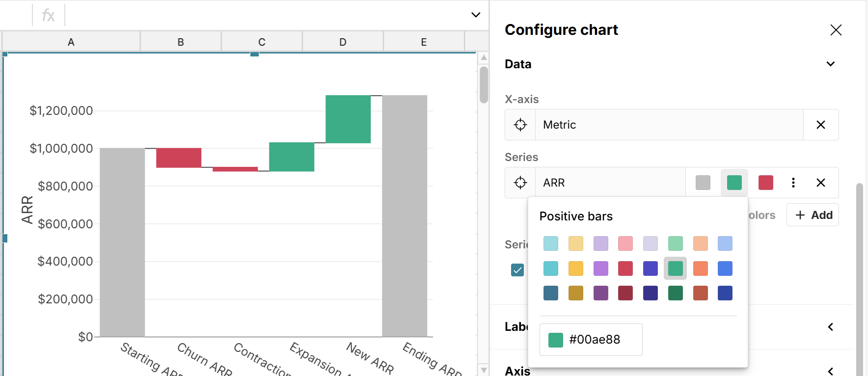Screen dimensions: 868x376
Task: Collapse the Data section
Action: click(830, 64)
